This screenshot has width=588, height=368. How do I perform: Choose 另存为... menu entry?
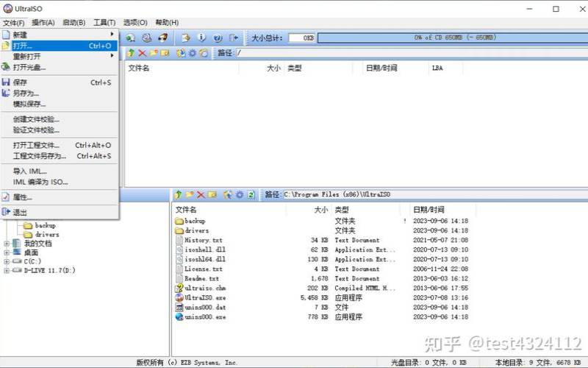[60, 93]
